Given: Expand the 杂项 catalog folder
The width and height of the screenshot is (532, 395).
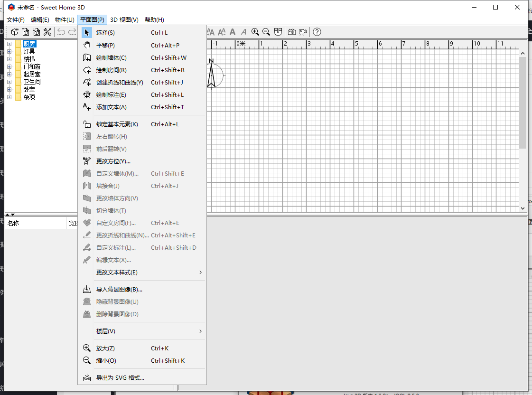Looking at the screenshot, I should coord(9,97).
